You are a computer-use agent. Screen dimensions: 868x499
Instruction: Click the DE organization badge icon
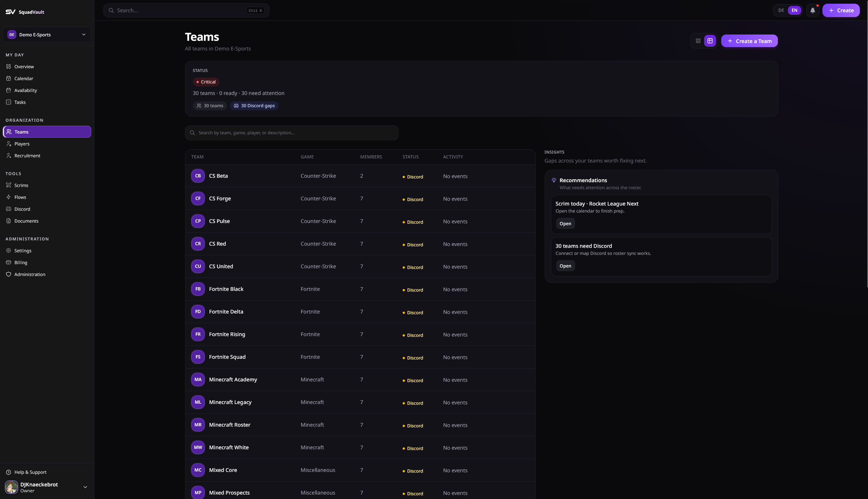[x=12, y=35]
